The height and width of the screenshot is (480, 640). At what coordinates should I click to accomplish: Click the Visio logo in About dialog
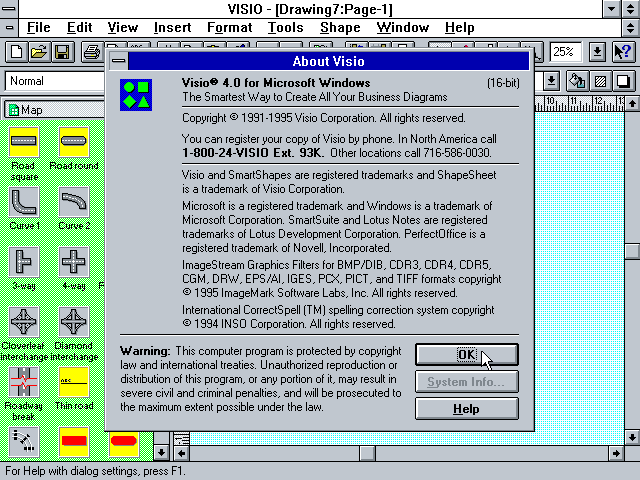click(x=136, y=95)
